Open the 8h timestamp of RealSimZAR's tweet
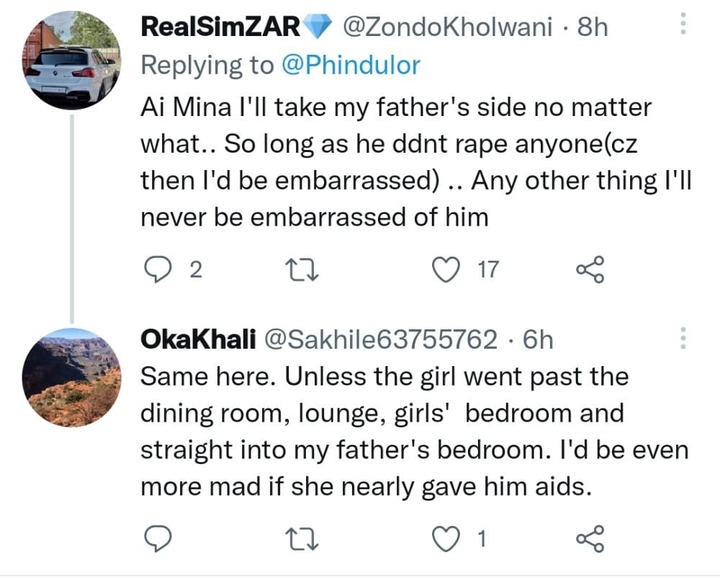Viewport: 720px width, 578px height. point(592,27)
